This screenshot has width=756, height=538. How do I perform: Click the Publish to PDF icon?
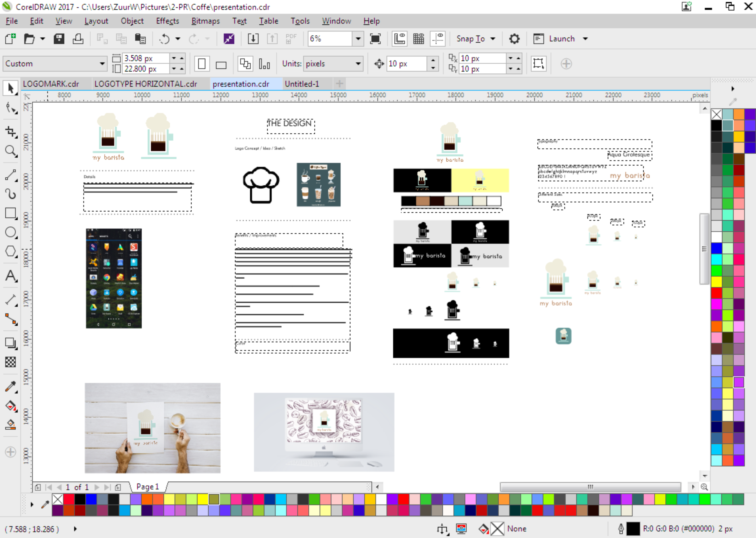291,39
